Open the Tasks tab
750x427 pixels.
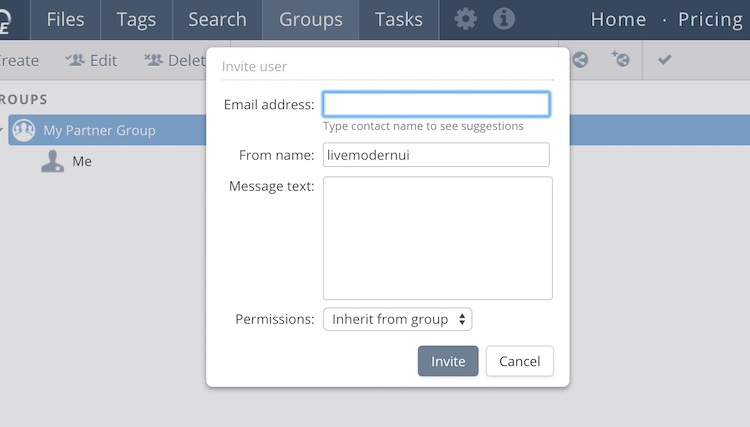tap(398, 19)
